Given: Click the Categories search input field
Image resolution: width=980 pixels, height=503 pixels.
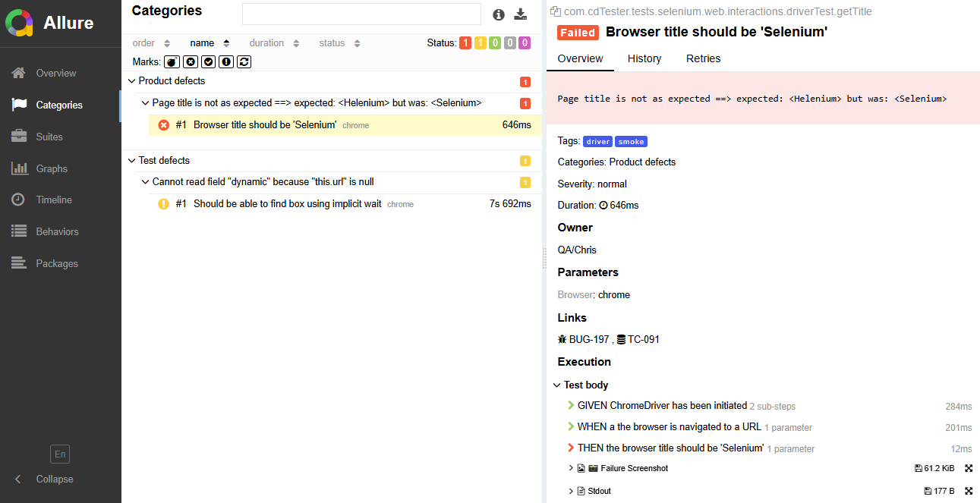Looking at the screenshot, I should [x=361, y=14].
